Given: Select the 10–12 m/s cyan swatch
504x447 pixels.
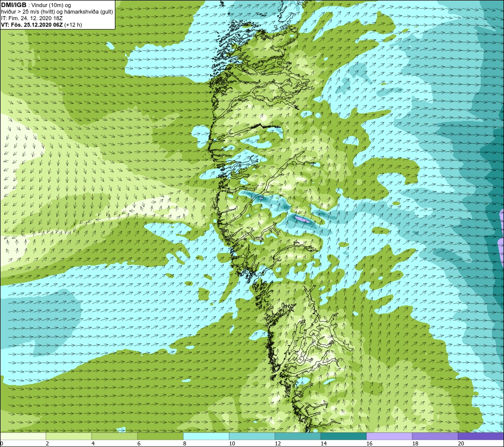Looking at the screenshot, I should (x=251, y=436).
